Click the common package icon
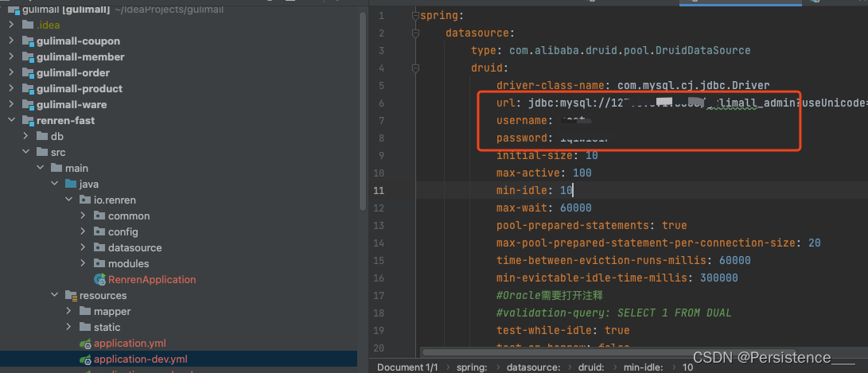The height and width of the screenshot is (373, 868). pos(99,216)
